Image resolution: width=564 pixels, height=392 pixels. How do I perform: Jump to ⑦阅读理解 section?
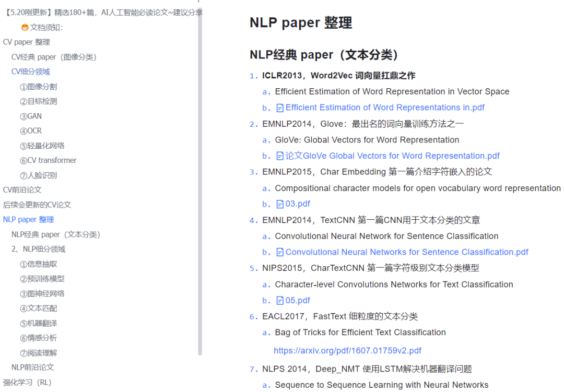coord(39,353)
